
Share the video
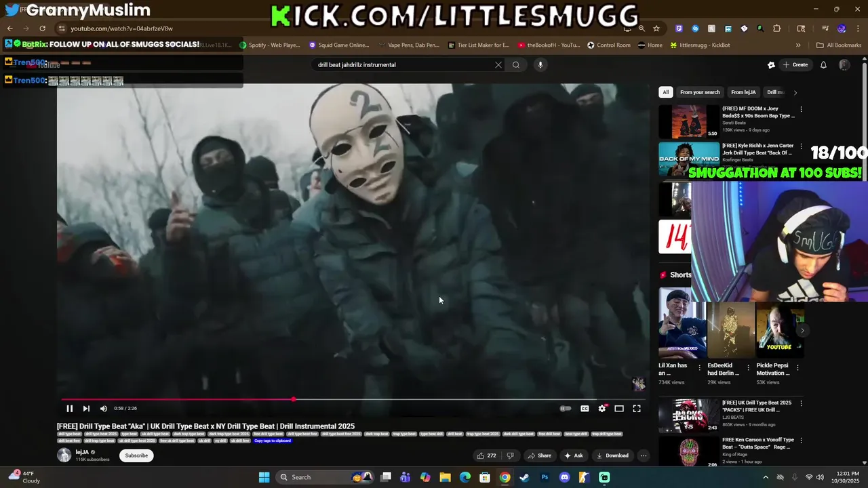pos(540,455)
